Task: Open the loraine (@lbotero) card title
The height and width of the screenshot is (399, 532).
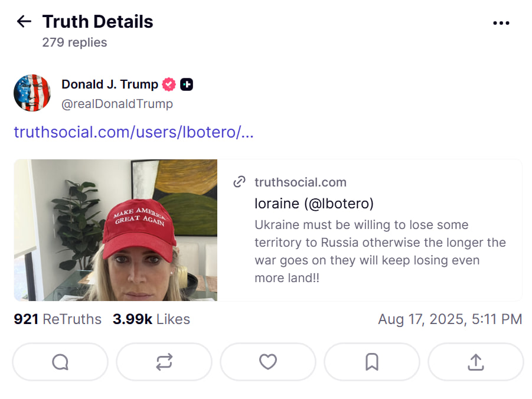Action: [x=314, y=204]
